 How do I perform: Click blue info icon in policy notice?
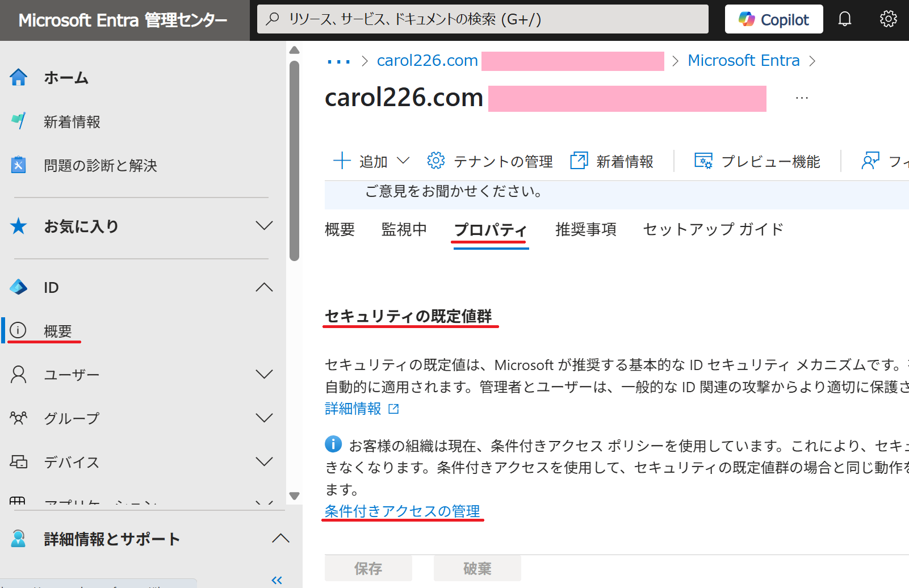coord(333,444)
